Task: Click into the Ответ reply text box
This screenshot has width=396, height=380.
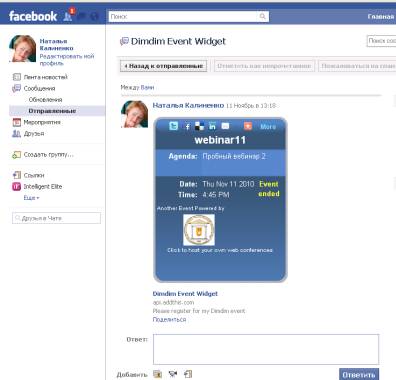Action: pos(266,349)
